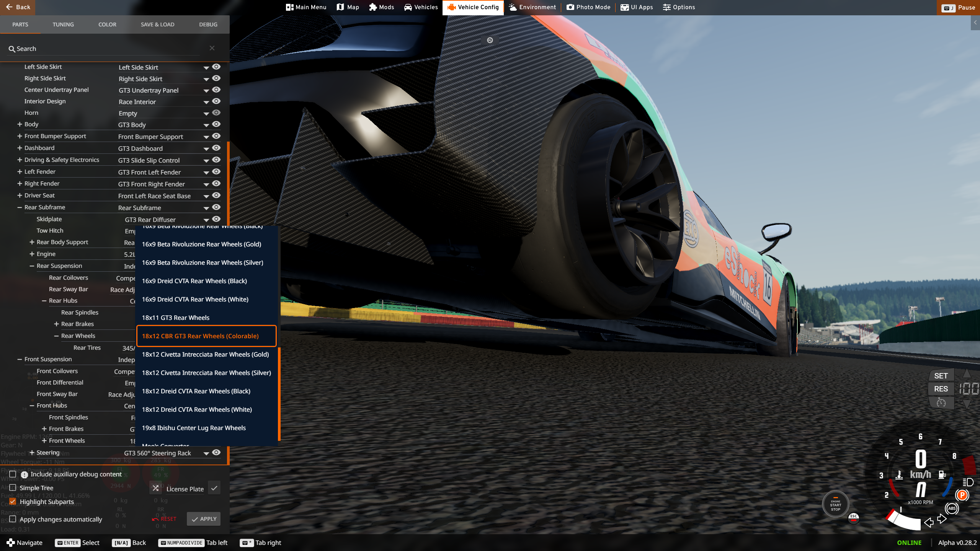The height and width of the screenshot is (551, 980).
Task: Collapse the Rear Subframe node
Action: coord(20,207)
